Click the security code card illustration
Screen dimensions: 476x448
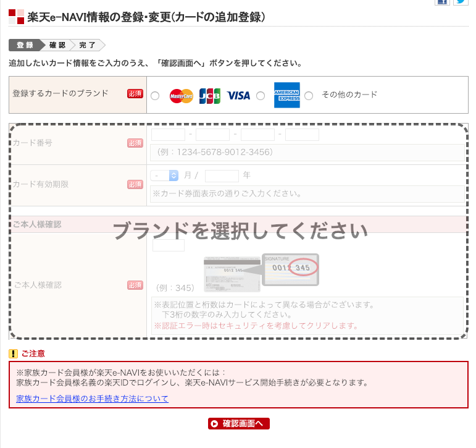coord(261,273)
